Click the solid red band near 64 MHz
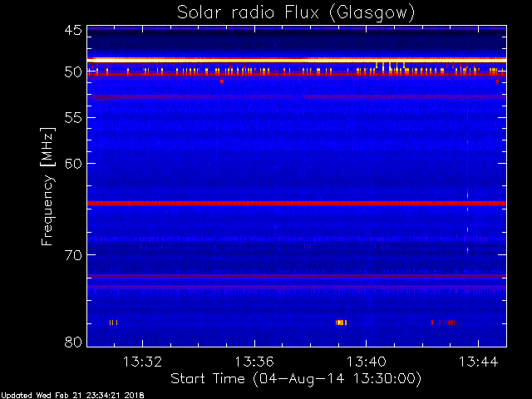The height and width of the screenshot is (399, 532). tap(297, 203)
